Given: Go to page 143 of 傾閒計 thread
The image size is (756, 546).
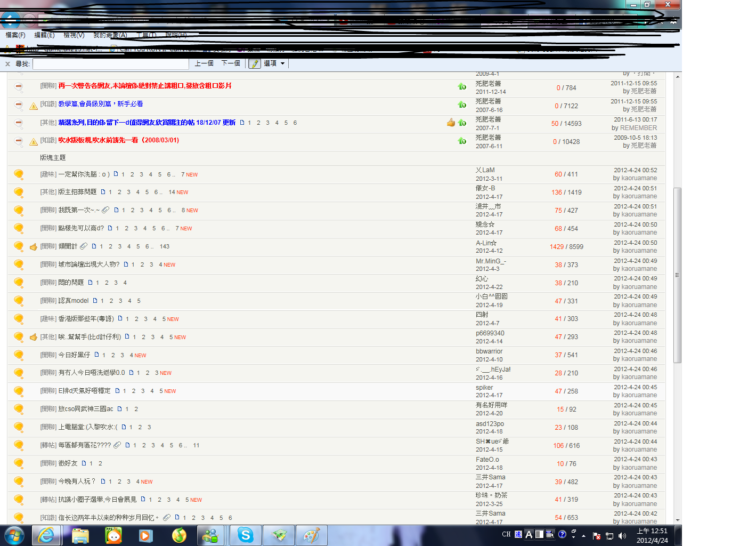Looking at the screenshot, I should [x=165, y=246].
